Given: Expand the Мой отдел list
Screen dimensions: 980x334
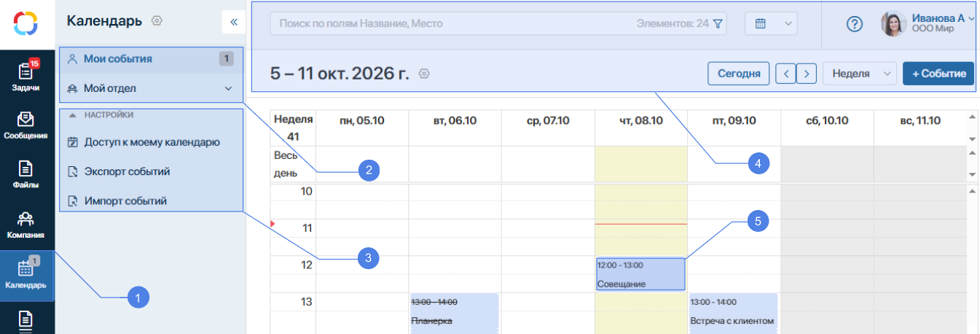Looking at the screenshot, I should pos(228,88).
